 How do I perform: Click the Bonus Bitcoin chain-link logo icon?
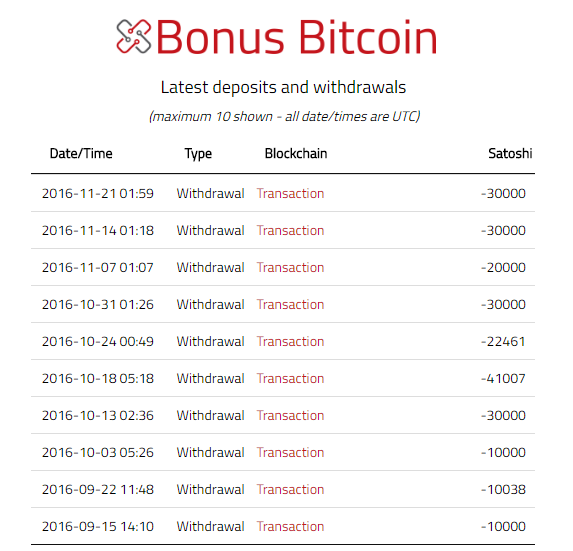133,36
